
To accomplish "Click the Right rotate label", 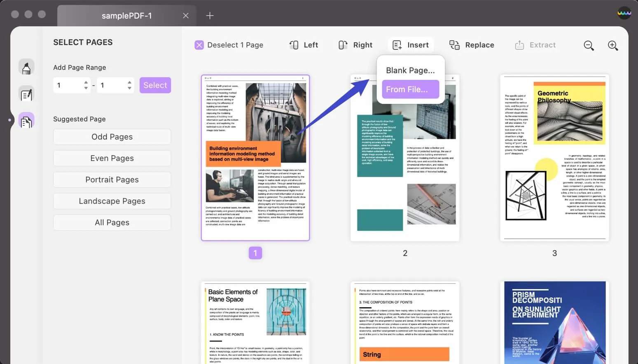I will 363,45.
